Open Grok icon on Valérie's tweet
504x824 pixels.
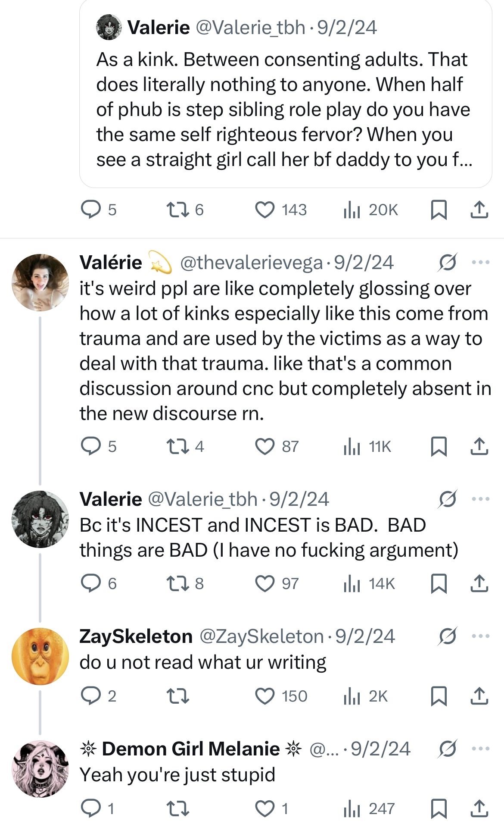tap(447, 263)
